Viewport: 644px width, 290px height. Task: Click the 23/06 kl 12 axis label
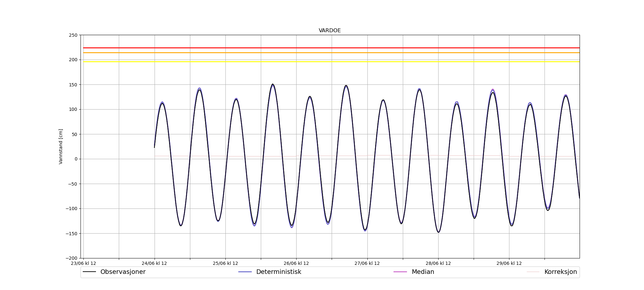pos(83,263)
